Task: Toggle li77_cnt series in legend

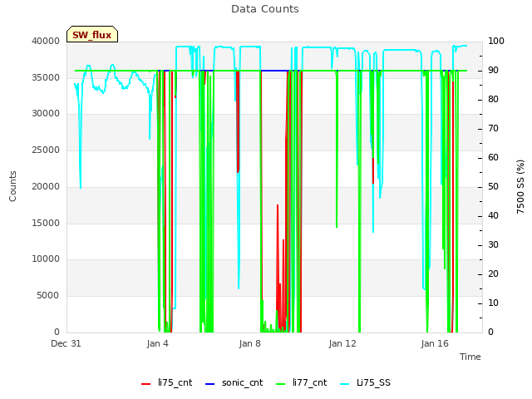Action: coord(302,382)
